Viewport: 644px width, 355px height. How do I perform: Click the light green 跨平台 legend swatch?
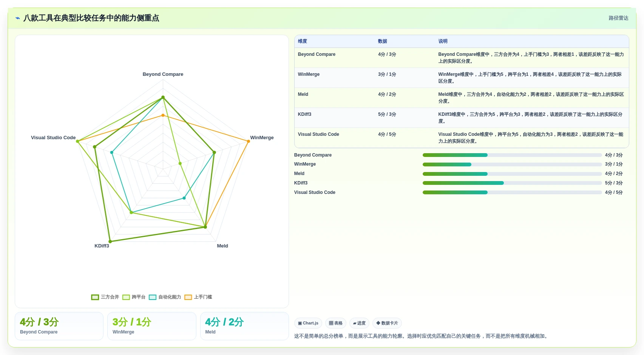coord(126,297)
